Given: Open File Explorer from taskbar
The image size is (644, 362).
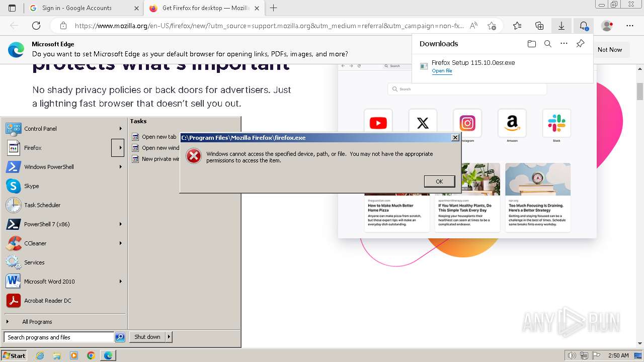Looking at the screenshot, I should click(x=57, y=355).
